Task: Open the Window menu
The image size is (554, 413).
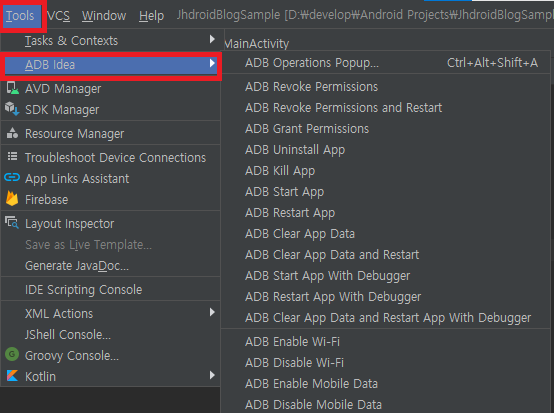Action: [x=104, y=16]
